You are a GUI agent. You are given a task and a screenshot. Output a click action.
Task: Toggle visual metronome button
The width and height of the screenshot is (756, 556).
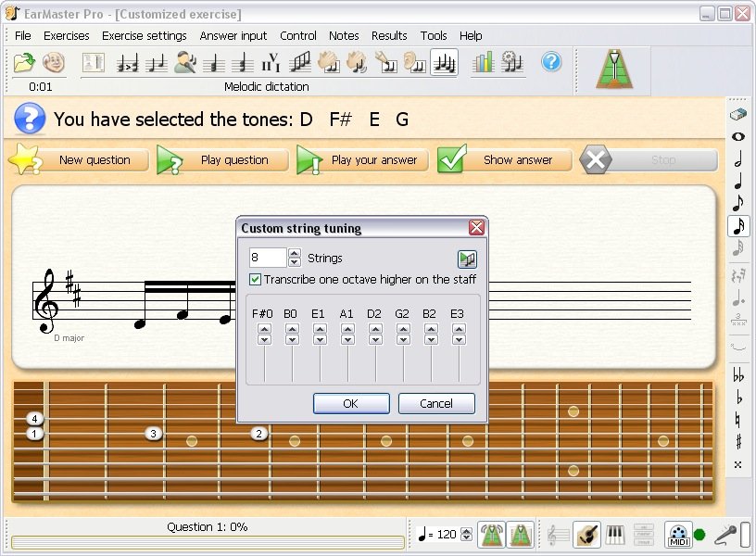521,535
